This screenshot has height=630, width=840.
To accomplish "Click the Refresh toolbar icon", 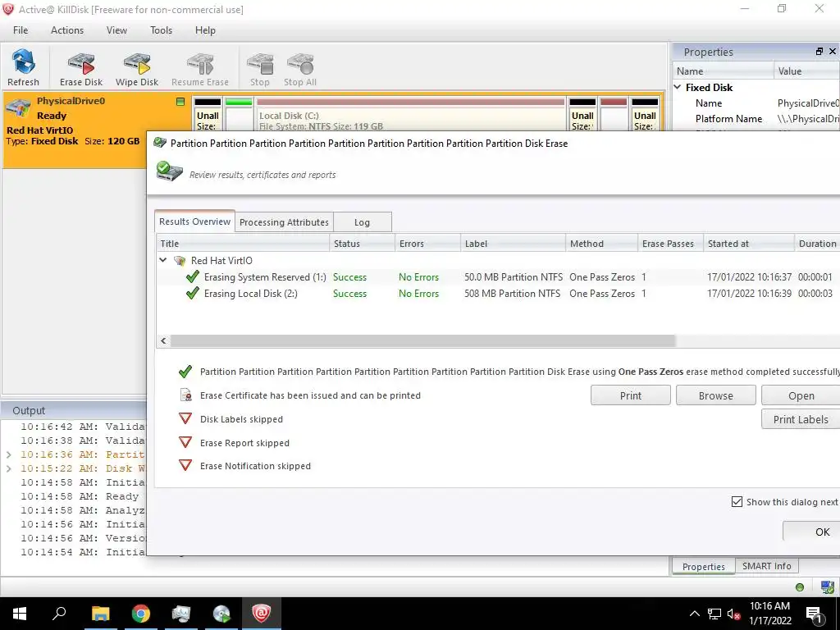I will [x=23, y=67].
